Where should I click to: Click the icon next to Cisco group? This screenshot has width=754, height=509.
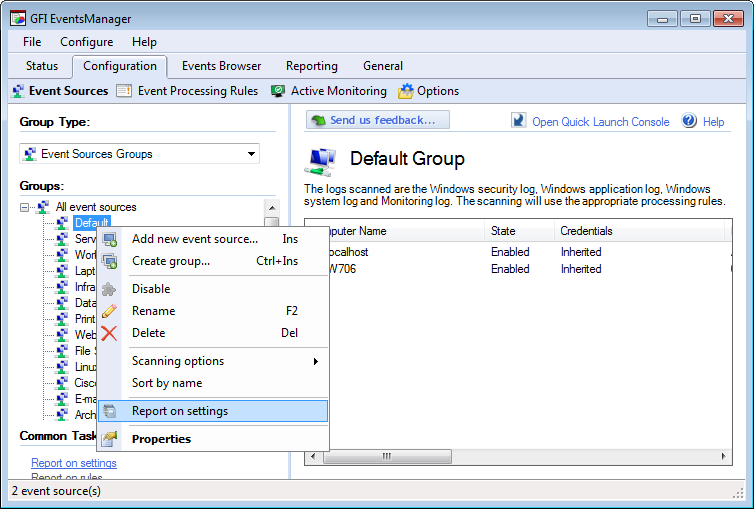(62, 383)
